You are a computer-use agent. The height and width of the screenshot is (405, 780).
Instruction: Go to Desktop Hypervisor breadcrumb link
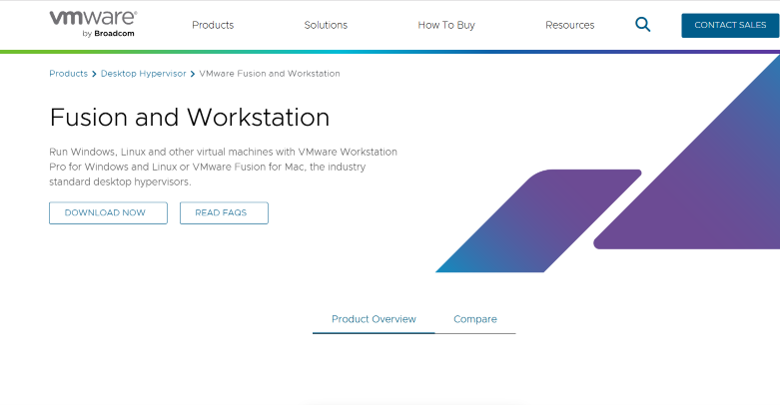point(143,74)
